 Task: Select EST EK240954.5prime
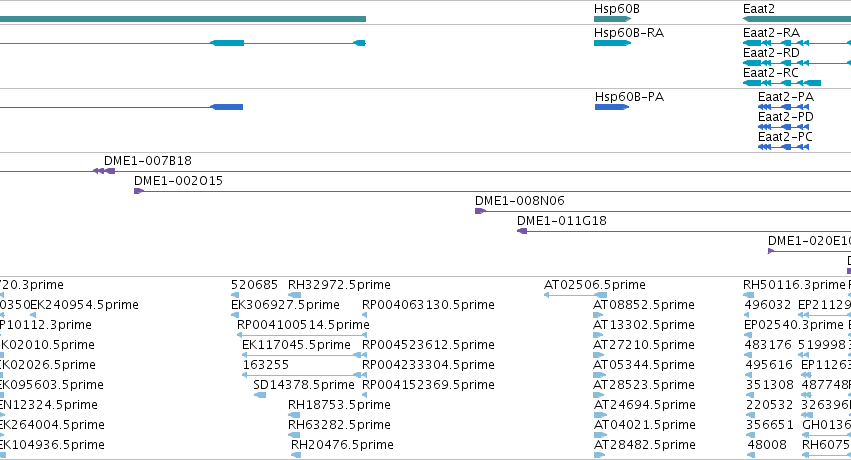85,305
